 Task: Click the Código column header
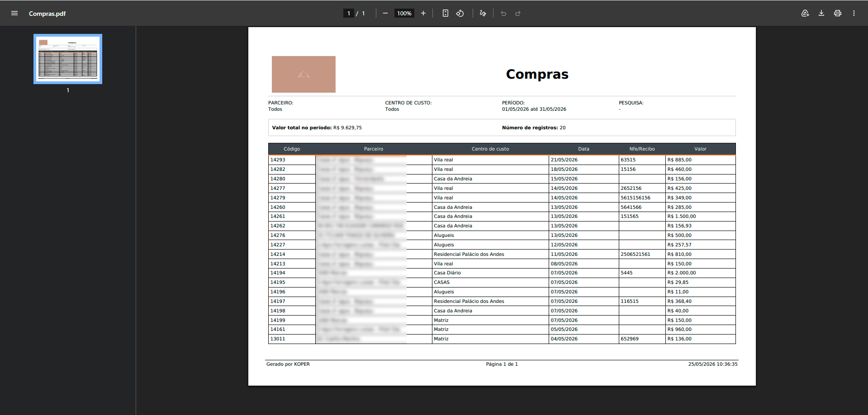(x=292, y=149)
